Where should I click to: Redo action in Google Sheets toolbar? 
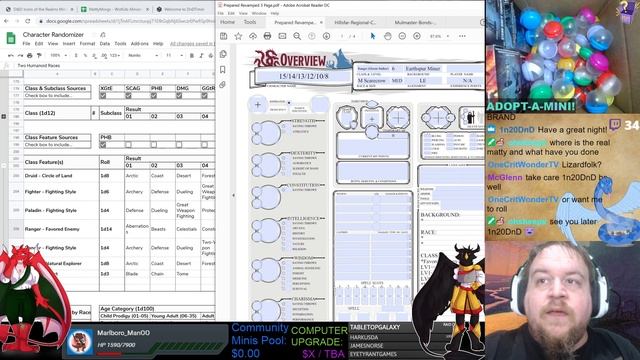click(20, 56)
